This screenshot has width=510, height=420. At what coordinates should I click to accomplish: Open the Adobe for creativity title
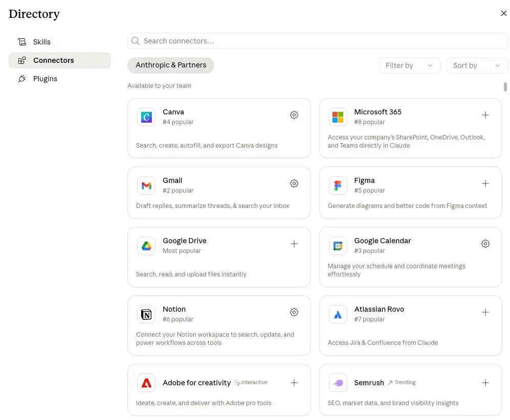click(196, 383)
